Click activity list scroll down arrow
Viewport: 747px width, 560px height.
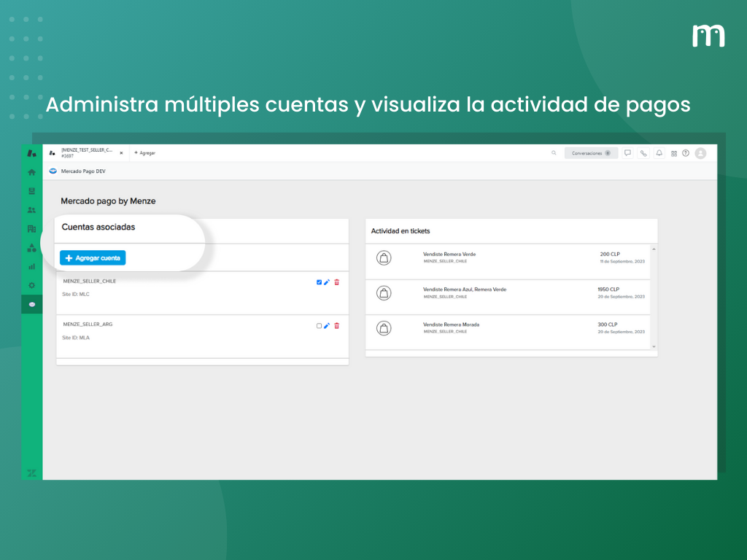click(x=654, y=346)
